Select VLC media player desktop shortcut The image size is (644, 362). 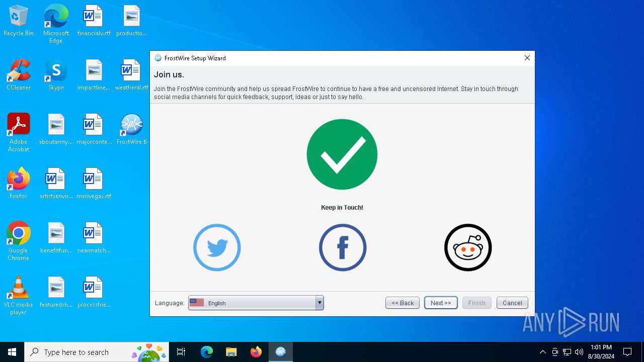point(19,296)
